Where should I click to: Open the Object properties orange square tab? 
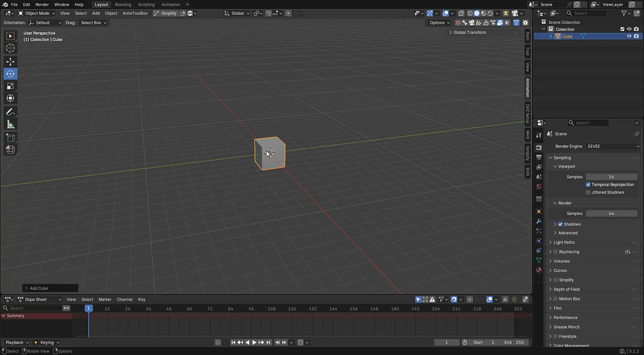pyautogui.click(x=539, y=211)
